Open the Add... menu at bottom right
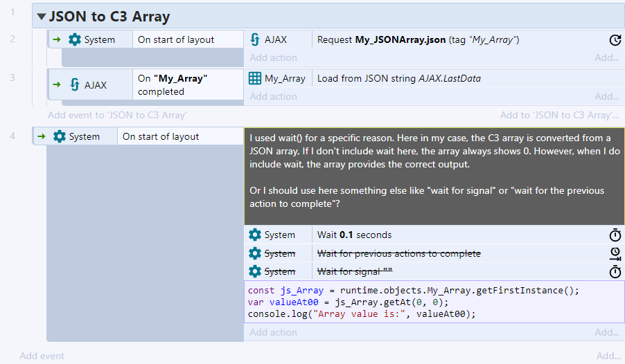This screenshot has width=625, height=364. (x=608, y=356)
